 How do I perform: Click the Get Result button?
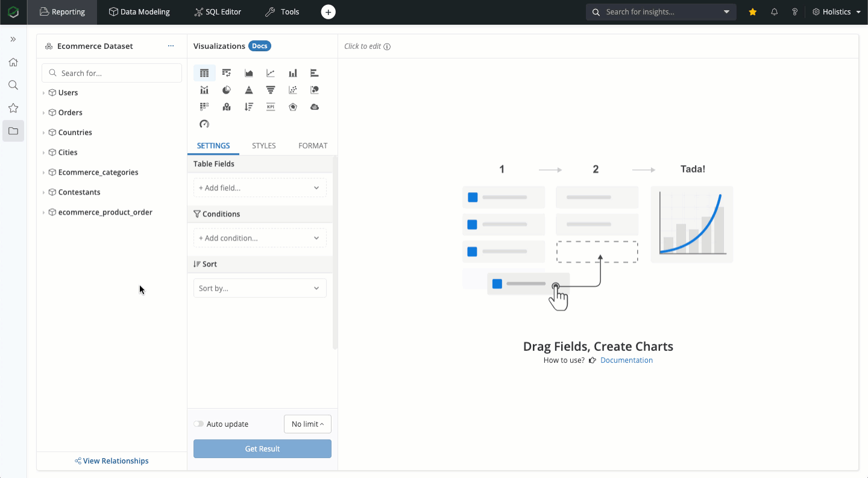tap(262, 448)
